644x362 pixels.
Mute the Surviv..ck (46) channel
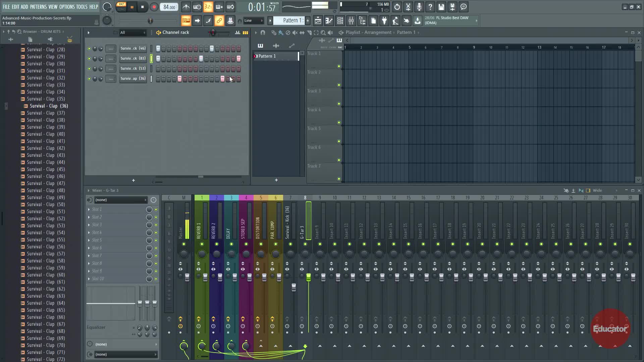pyautogui.click(x=89, y=49)
